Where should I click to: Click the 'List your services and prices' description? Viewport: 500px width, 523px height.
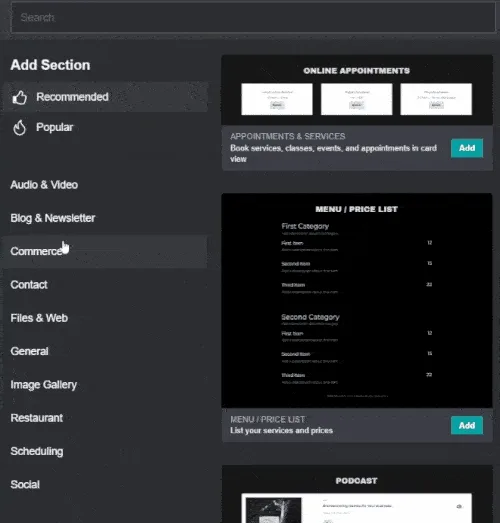click(x=282, y=431)
